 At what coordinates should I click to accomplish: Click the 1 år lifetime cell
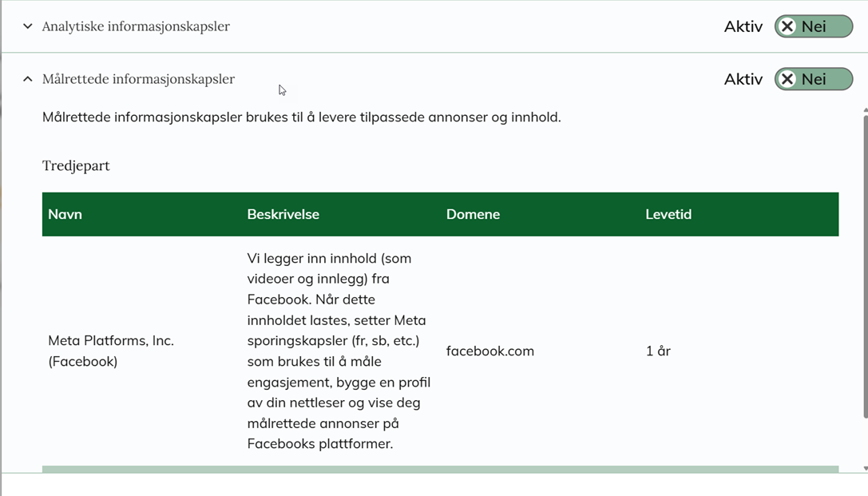tap(658, 351)
